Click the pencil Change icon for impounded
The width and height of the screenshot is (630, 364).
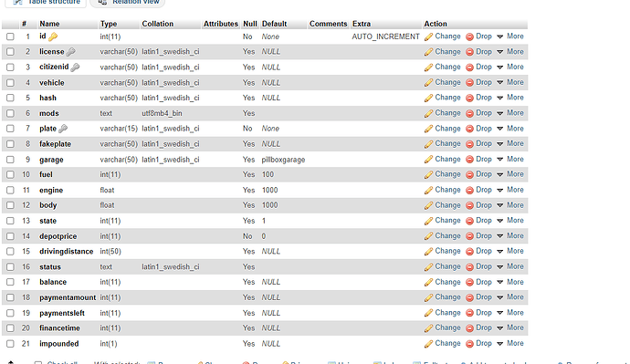click(428, 344)
